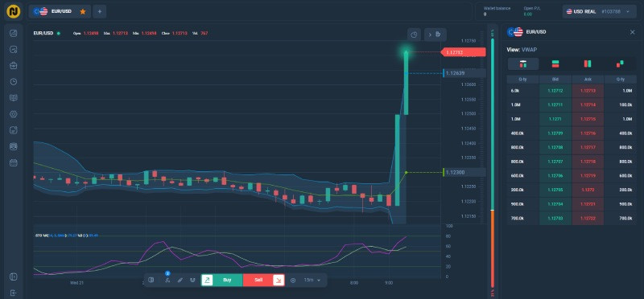Open the calendar icon in left sidebar
The image size is (644, 299).
click(x=14, y=163)
